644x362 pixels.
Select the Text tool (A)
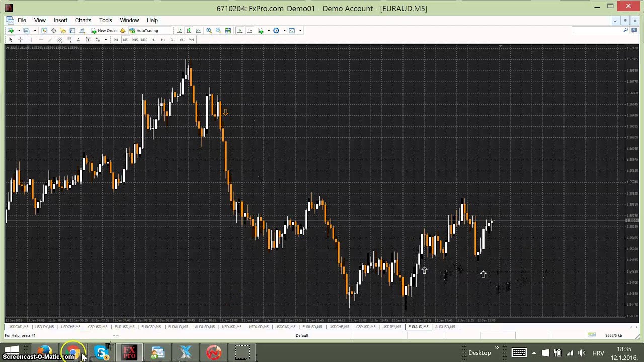[78, 40]
